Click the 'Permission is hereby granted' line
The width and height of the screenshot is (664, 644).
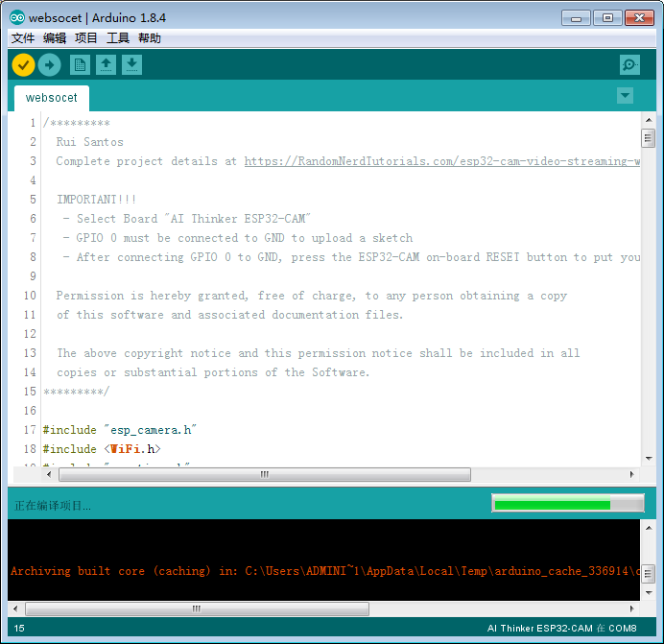pos(311,296)
